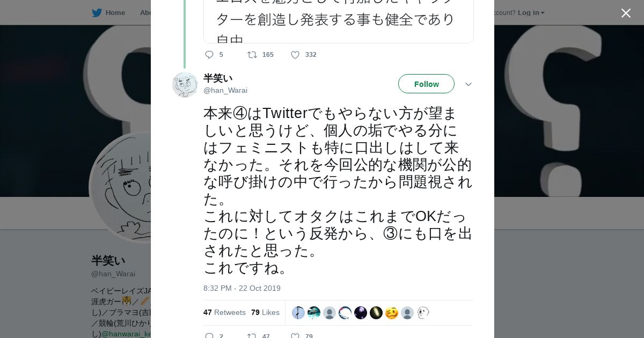The width and height of the screenshot is (644, 338).
Task: View the 47 Retweets list
Action: coord(224,312)
